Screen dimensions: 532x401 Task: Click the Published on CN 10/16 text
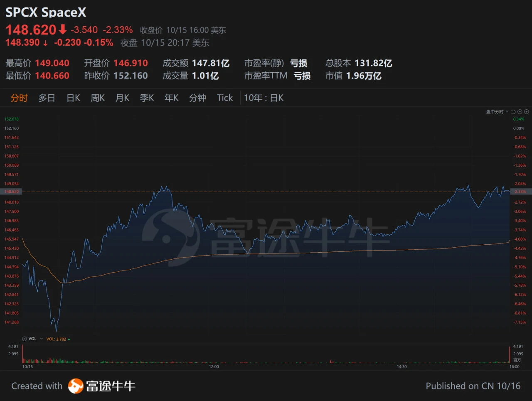tap(473, 386)
